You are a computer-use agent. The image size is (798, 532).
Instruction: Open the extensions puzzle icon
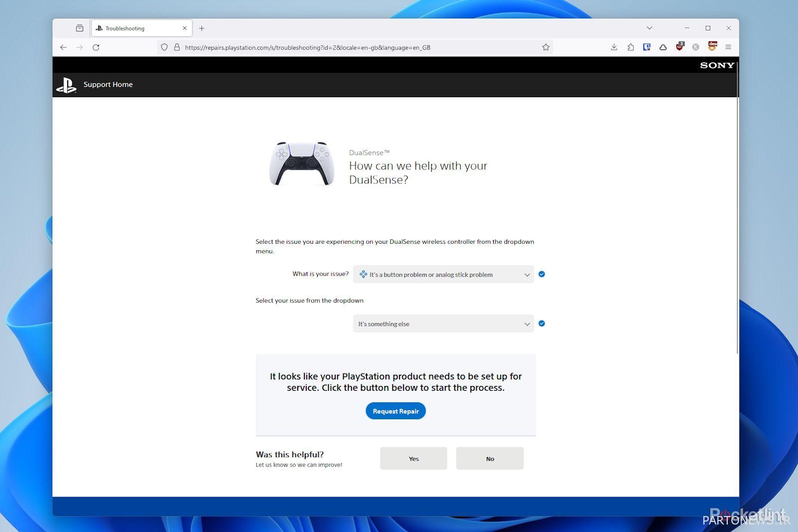(630, 47)
